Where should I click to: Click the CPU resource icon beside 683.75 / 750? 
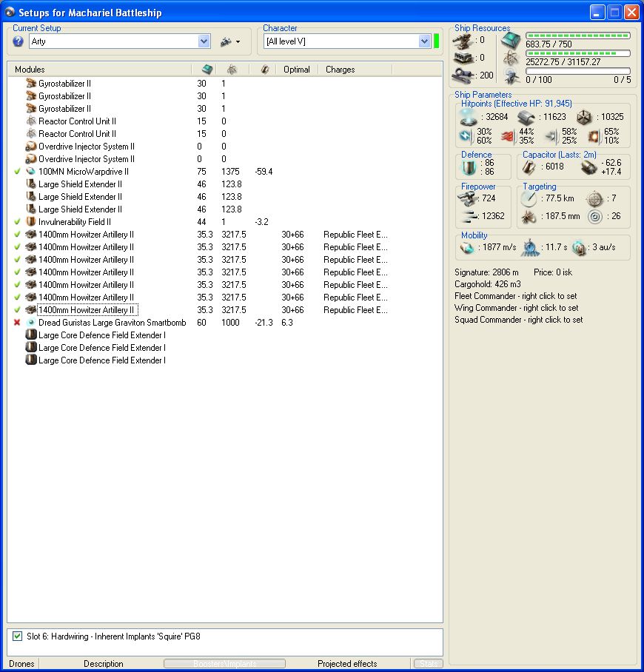click(x=511, y=41)
